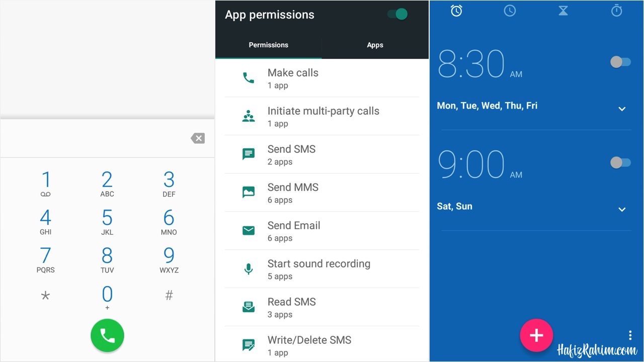Select the Permissions tab
This screenshot has height=362, width=644.
coord(268,45)
